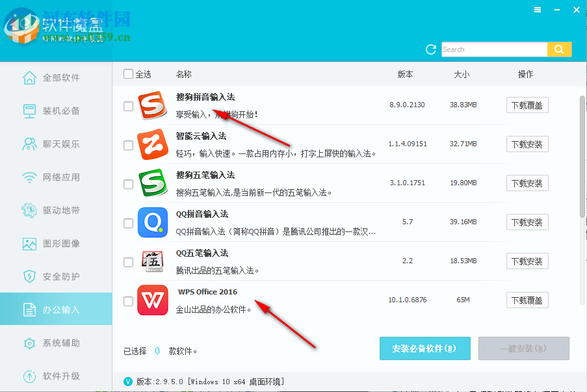587x392 pixels.
Task: Click the 搜狗拼音输入法 app logo
Action: [x=153, y=105]
